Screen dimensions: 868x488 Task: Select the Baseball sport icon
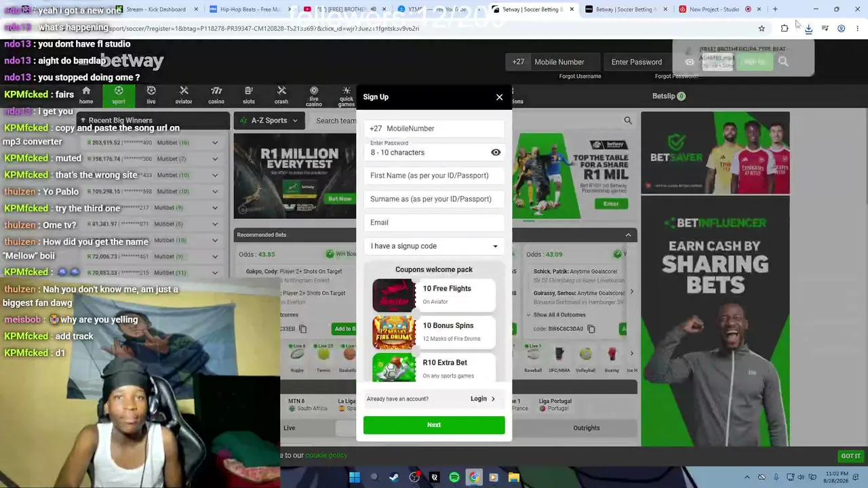point(533,359)
